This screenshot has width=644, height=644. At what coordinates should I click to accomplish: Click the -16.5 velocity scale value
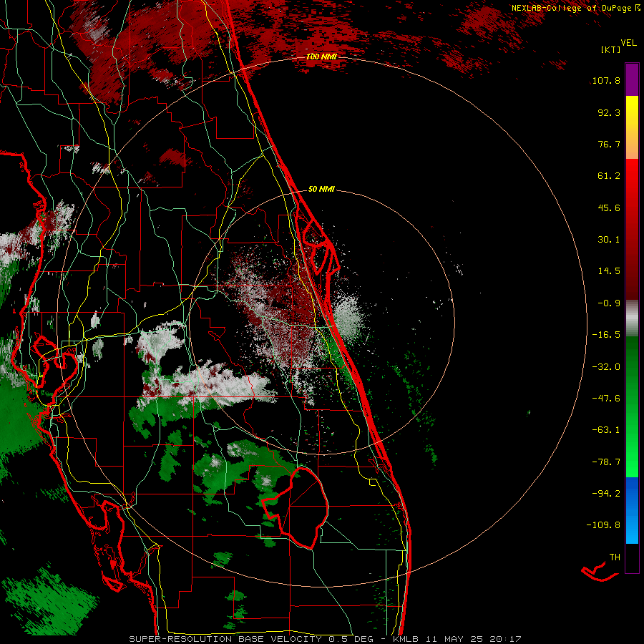pyautogui.click(x=606, y=335)
